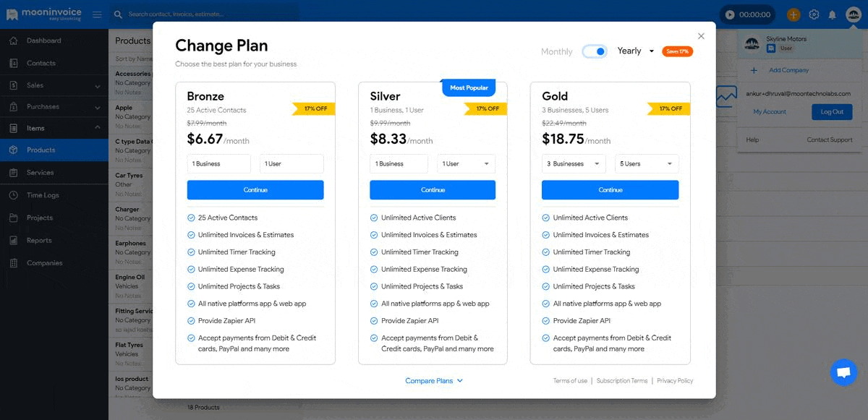Select Services in sidebar
This screenshot has width=868, height=420.
click(54, 173)
